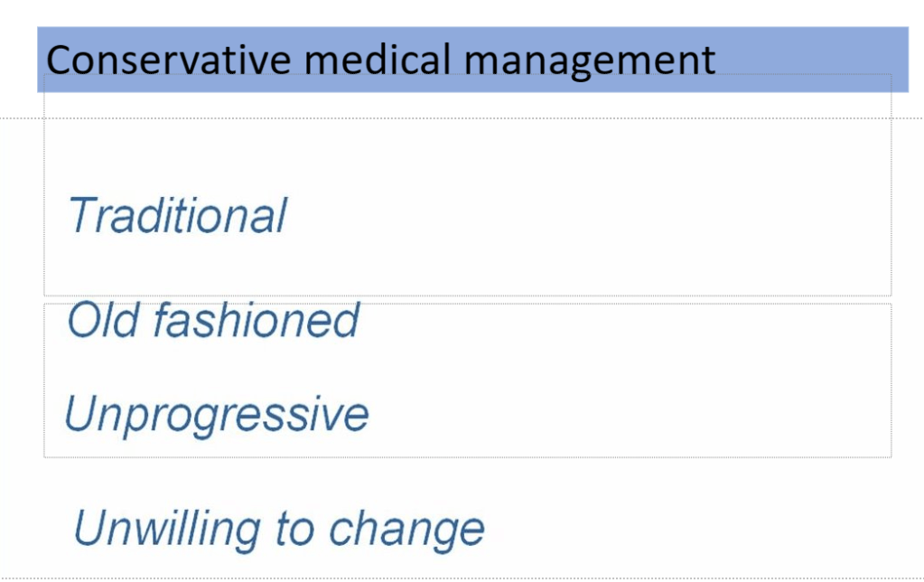924x582 pixels.
Task: Click the blue title banner right of the text
Action: click(813, 59)
